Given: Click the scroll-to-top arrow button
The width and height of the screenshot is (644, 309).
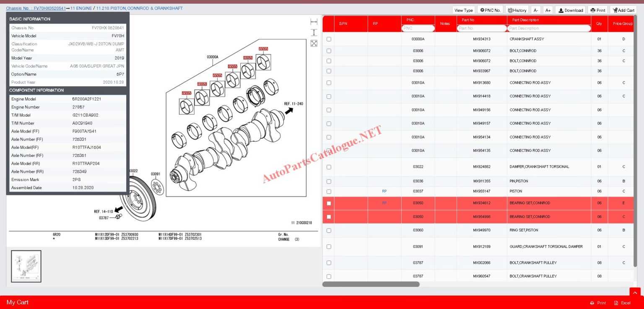Looking at the screenshot, I should point(634,293).
